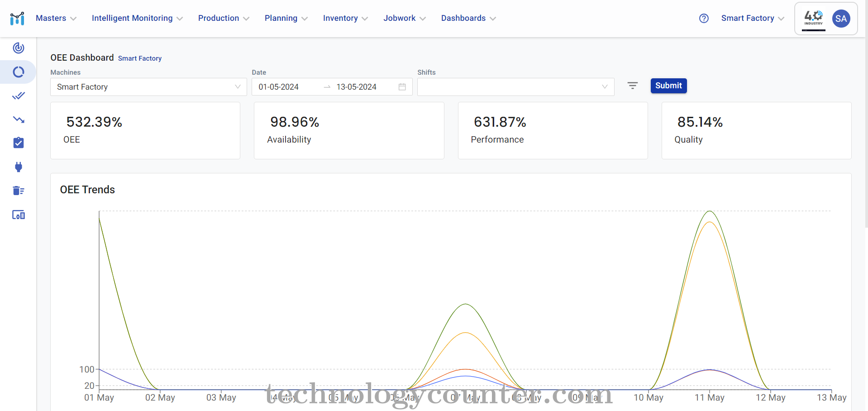Expand the Shifts dropdown
Viewport: 868px width, 411px height.
click(x=516, y=87)
